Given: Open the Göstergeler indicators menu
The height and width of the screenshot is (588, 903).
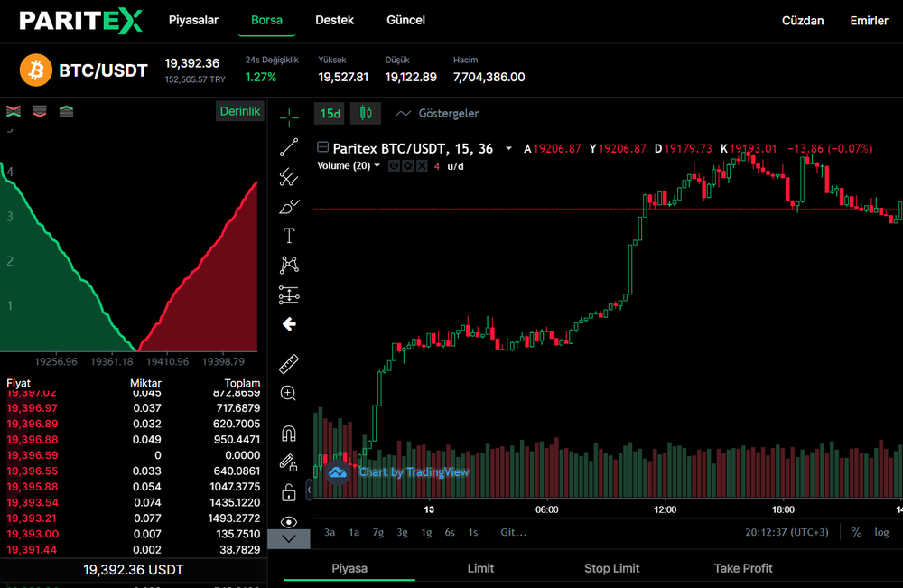Looking at the screenshot, I should [437, 114].
